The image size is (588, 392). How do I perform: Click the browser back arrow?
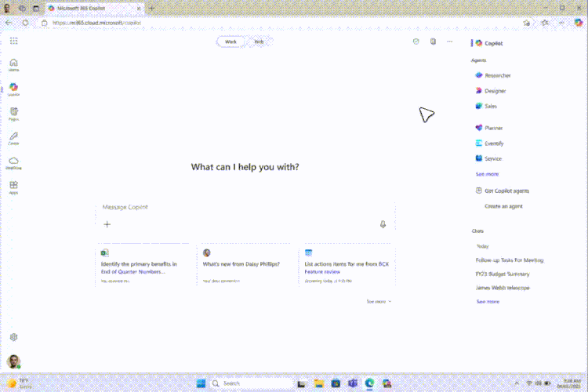pyautogui.click(x=9, y=23)
